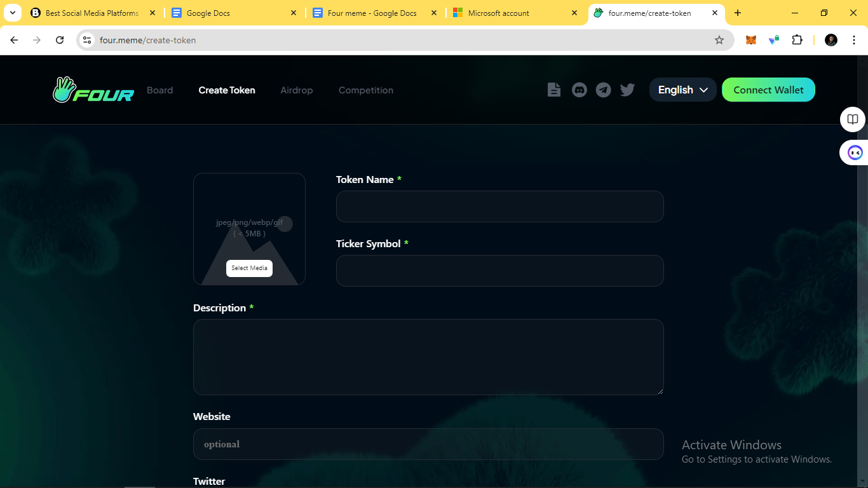Click the Connect Wallet button
Viewport: 868px width, 488px height.
click(x=768, y=90)
